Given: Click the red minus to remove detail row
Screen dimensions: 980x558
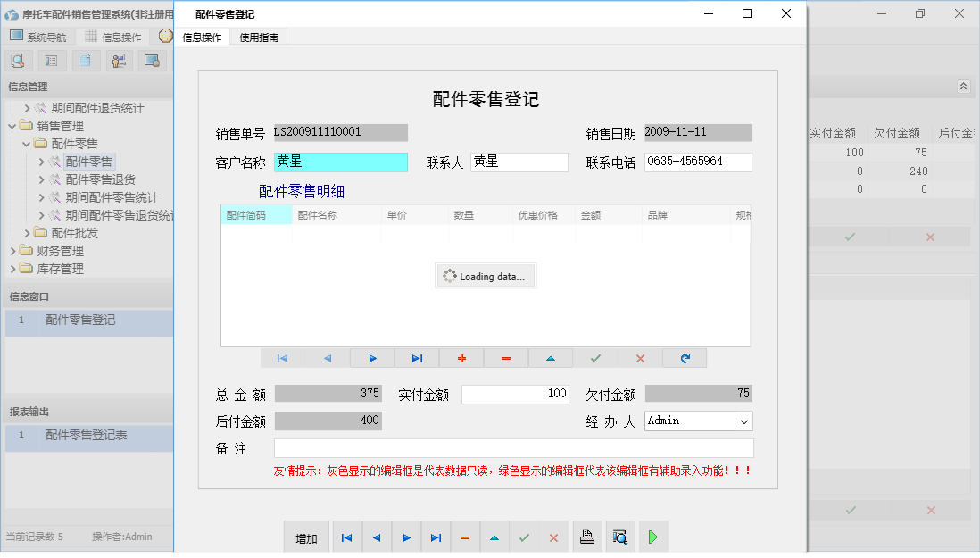Looking at the screenshot, I should click(506, 357).
